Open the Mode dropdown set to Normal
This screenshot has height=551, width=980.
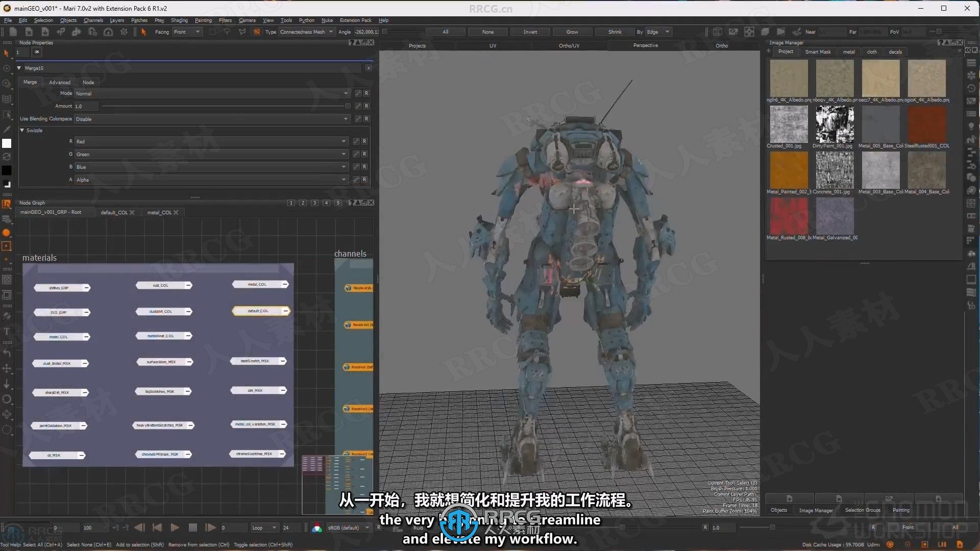click(x=212, y=93)
